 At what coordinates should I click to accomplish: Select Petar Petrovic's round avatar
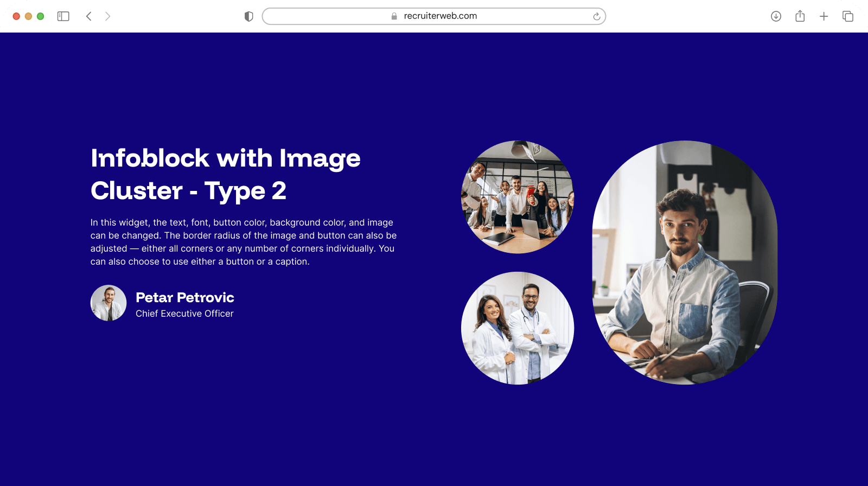[108, 303]
